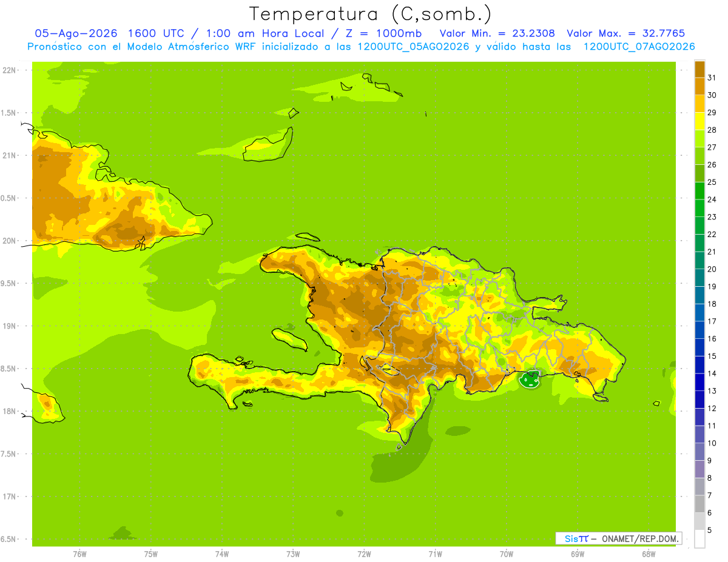Click the dark green cool spot on Dominican south coast
This screenshot has height=562, width=728.
[530, 380]
